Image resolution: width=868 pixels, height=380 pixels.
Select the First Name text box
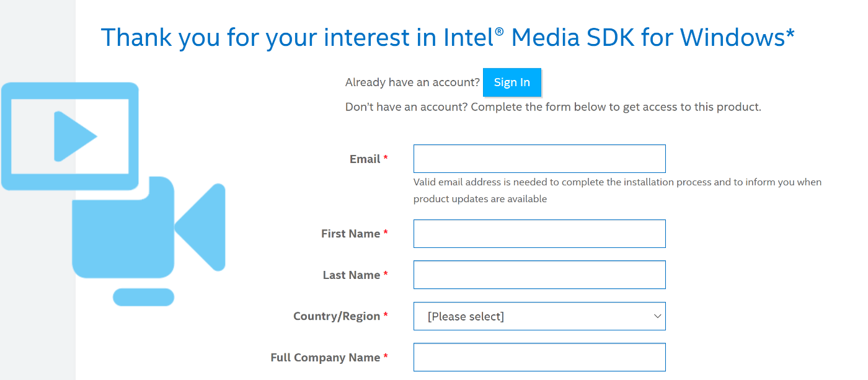(539, 234)
